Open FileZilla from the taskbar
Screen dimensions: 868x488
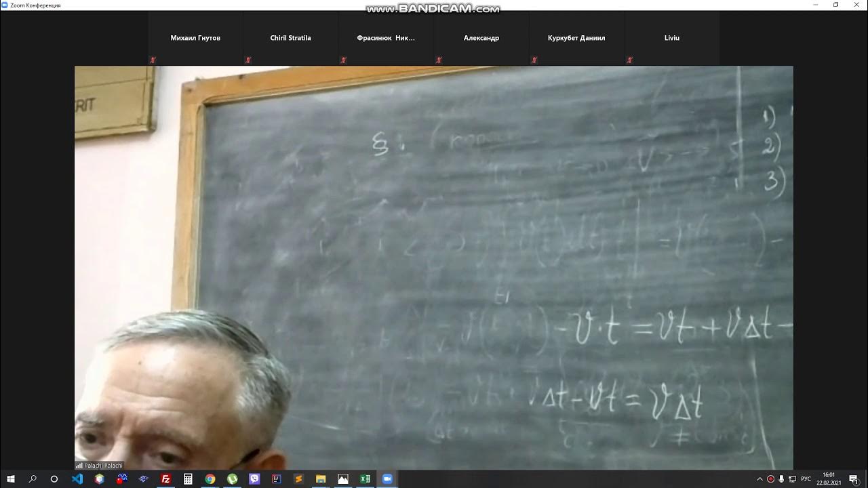(x=166, y=479)
